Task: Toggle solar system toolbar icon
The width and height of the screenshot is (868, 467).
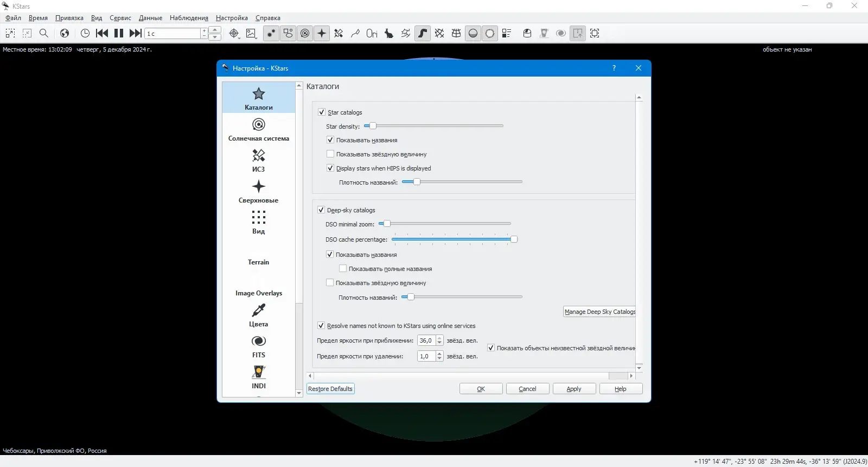Action: 305,33
